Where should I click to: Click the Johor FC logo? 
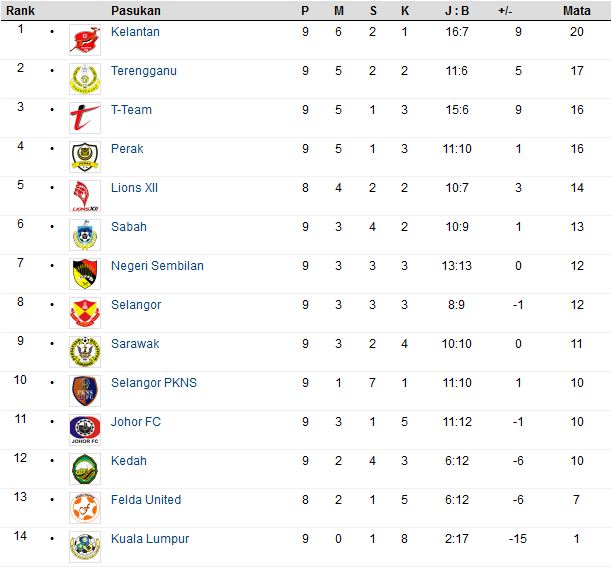[x=85, y=430]
